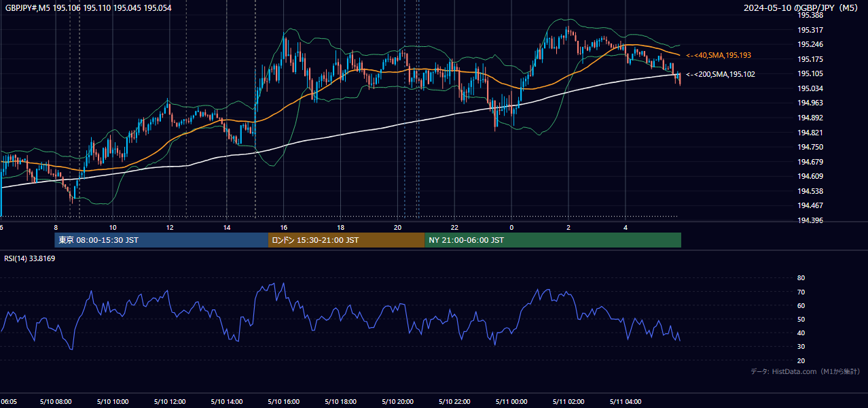Click the 5/10 12:00 time label
This screenshot has height=408, width=868.
coord(170,402)
